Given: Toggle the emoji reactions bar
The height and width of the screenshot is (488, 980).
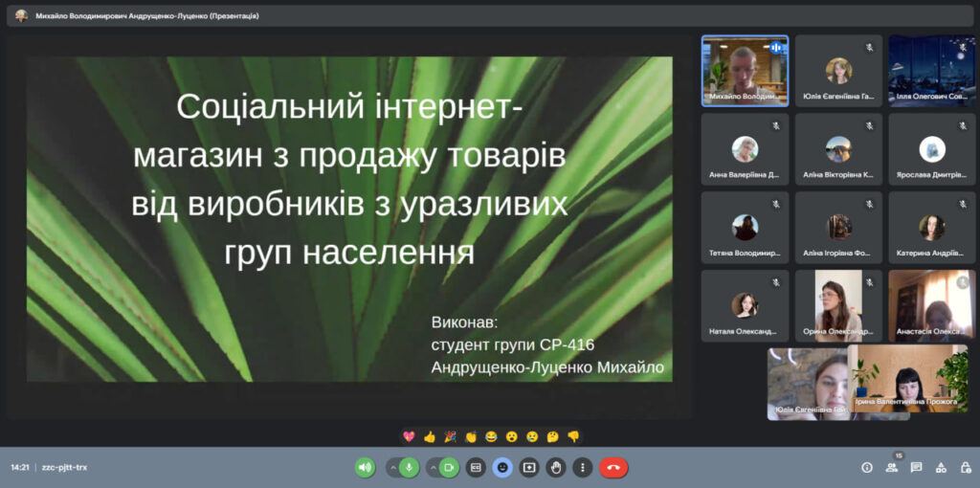Looking at the screenshot, I should point(502,468).
